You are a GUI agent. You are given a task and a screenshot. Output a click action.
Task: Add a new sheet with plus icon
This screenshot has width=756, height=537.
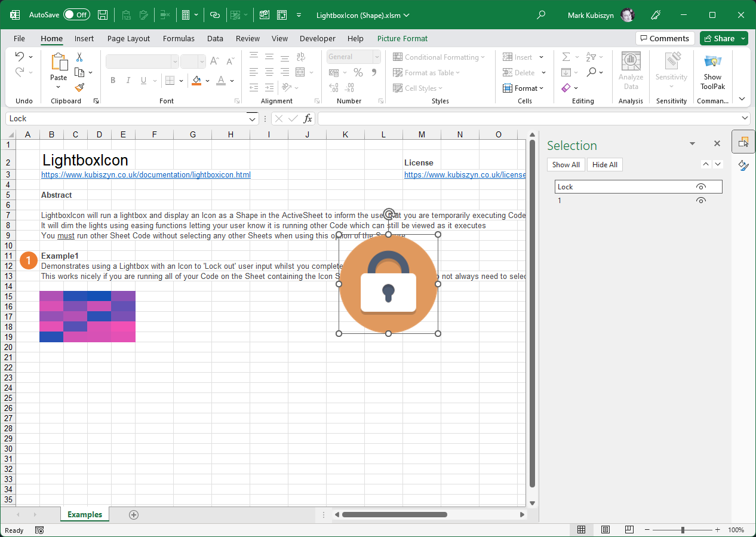tap(134, 514)
